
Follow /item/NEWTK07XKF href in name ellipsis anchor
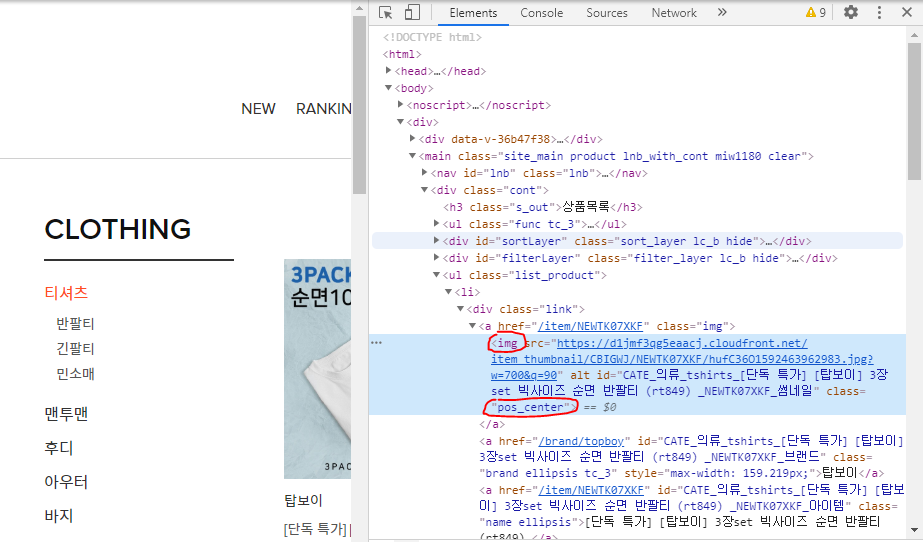[x=591, y=490]
